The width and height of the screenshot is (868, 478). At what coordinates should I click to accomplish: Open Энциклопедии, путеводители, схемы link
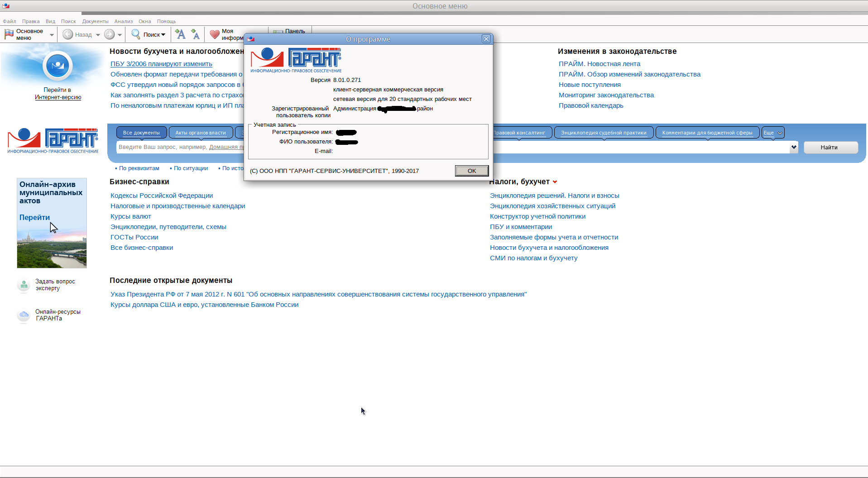click(168, 227)
